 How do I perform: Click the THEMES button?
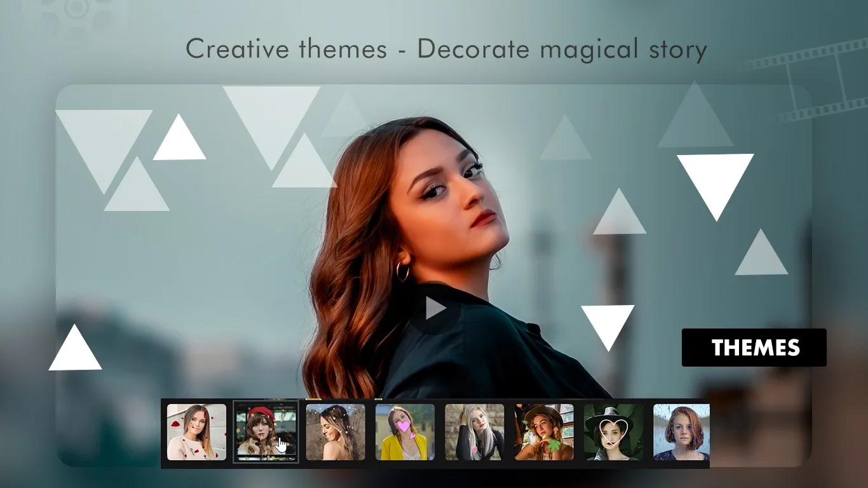point(754,348)
